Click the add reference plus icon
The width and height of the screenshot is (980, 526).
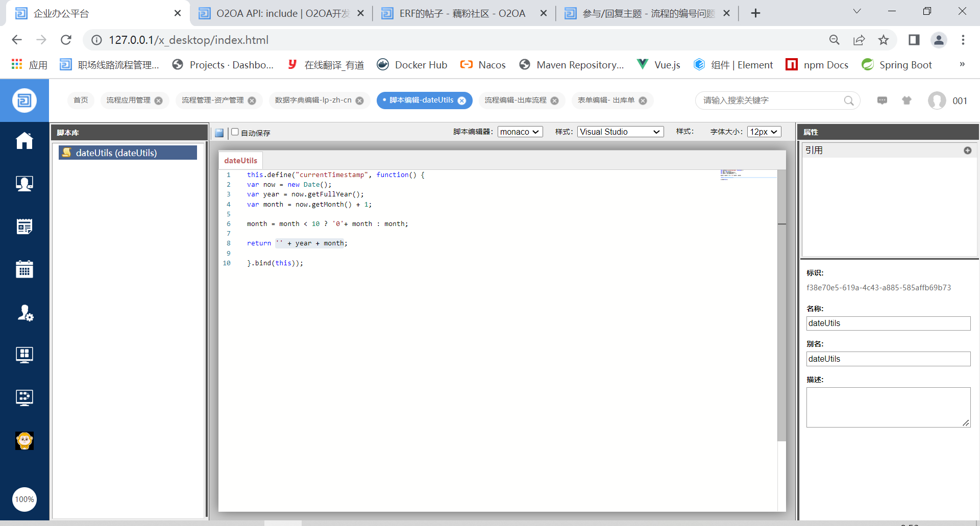point(967,151)
